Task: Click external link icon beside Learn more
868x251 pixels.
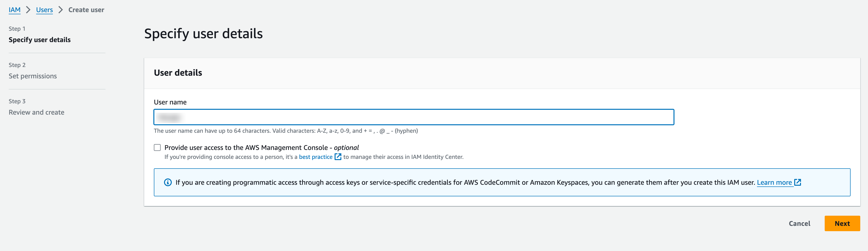Action: (x=798, y=182)
